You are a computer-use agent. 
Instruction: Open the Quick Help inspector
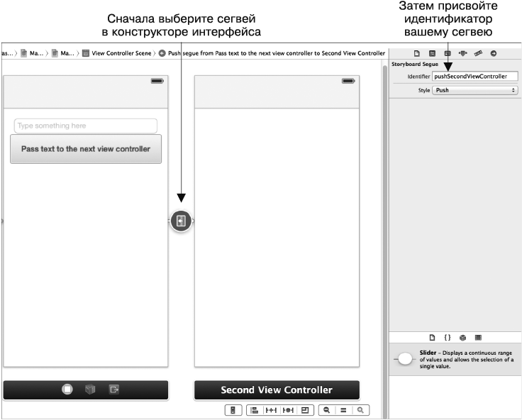click(431, 53)
